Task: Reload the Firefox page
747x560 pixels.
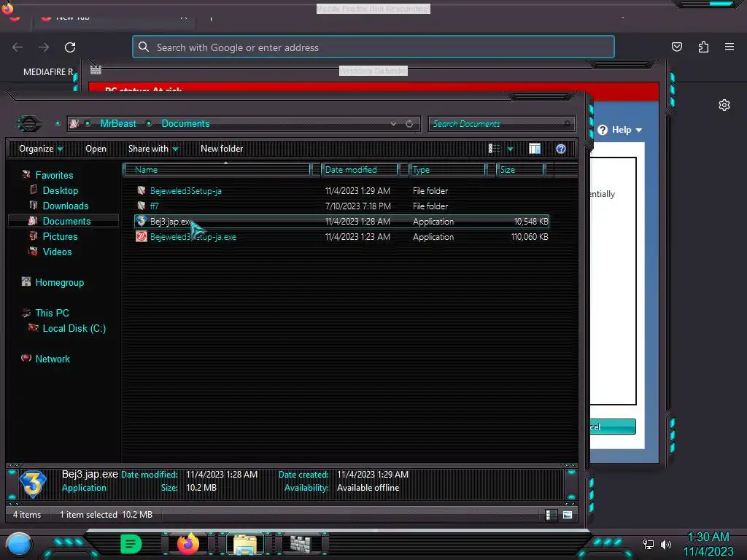Action: [x=70, y=47]
